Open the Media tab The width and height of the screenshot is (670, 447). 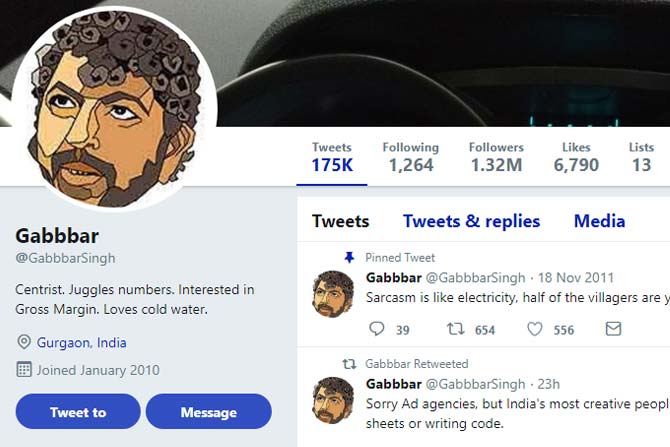[599, 222]
